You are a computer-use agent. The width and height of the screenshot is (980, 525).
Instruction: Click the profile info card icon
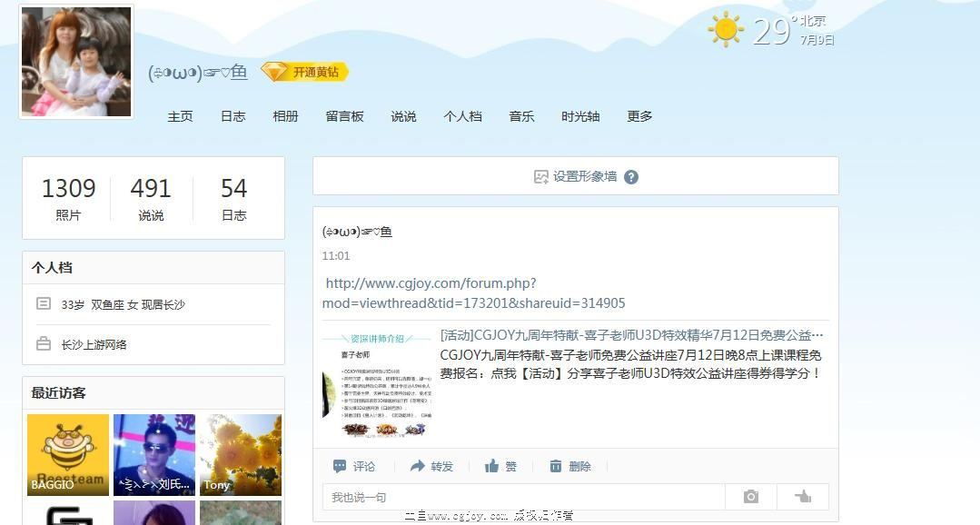[44, 303]
